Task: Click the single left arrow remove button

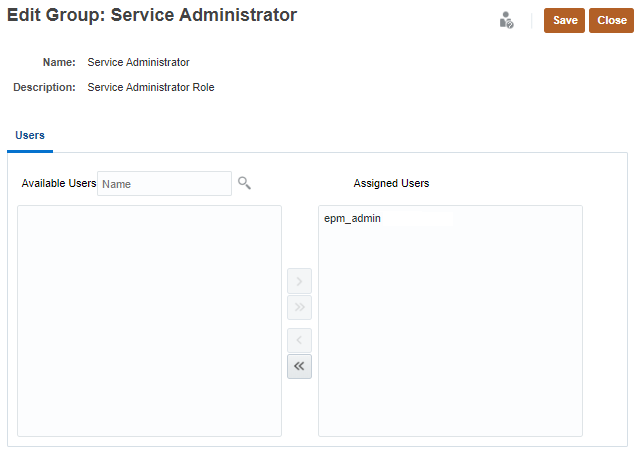Action: (299, 341)
